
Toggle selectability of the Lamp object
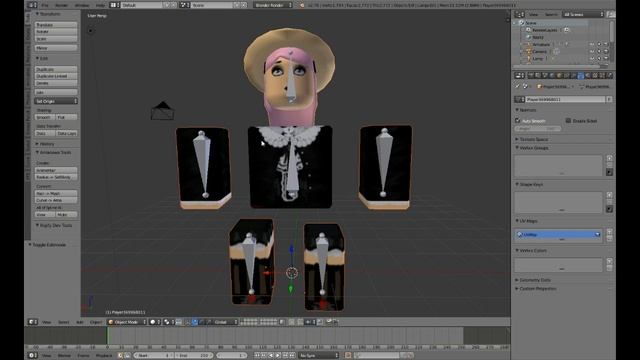(x=599, y=58)
